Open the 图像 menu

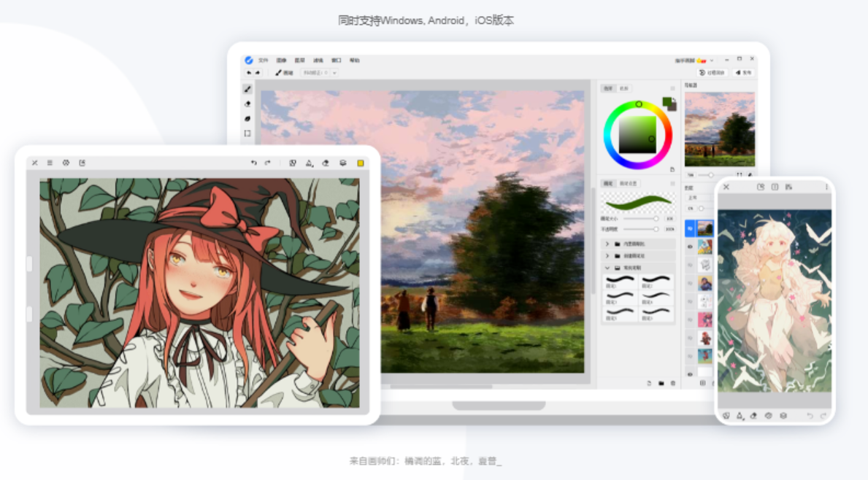pos(282,61)
